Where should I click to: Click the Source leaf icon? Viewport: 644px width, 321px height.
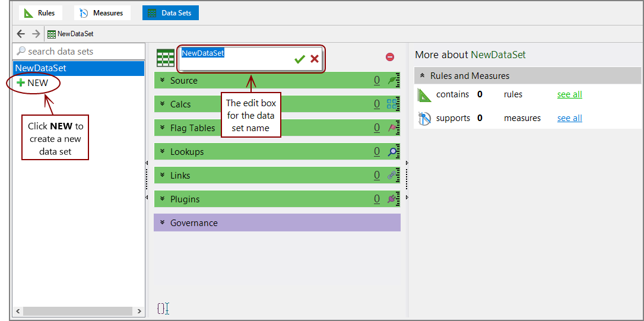(x=393, y=81)
